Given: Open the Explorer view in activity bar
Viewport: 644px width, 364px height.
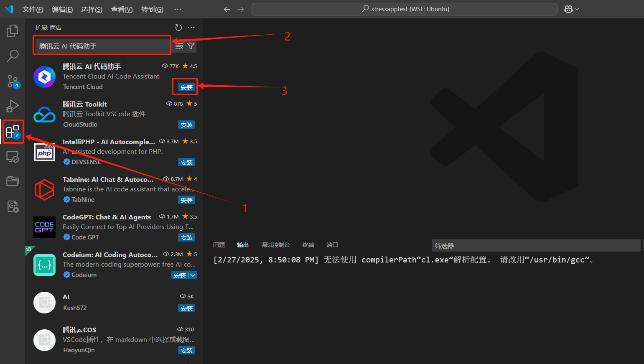Looking at the screenshot, I should point(13,31).
